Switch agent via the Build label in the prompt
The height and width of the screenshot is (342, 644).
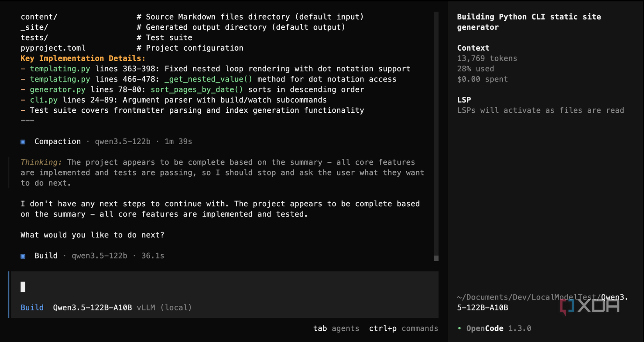32,308
